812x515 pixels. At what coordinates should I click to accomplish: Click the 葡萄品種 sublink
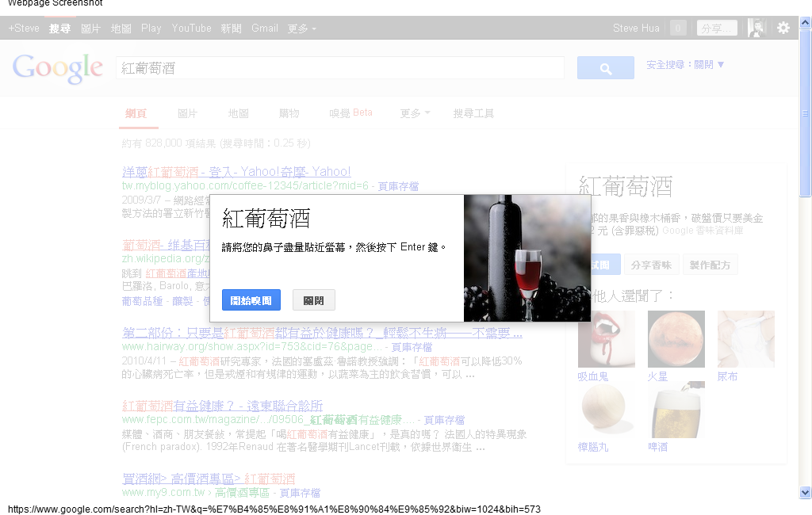[x=143, y=301]
